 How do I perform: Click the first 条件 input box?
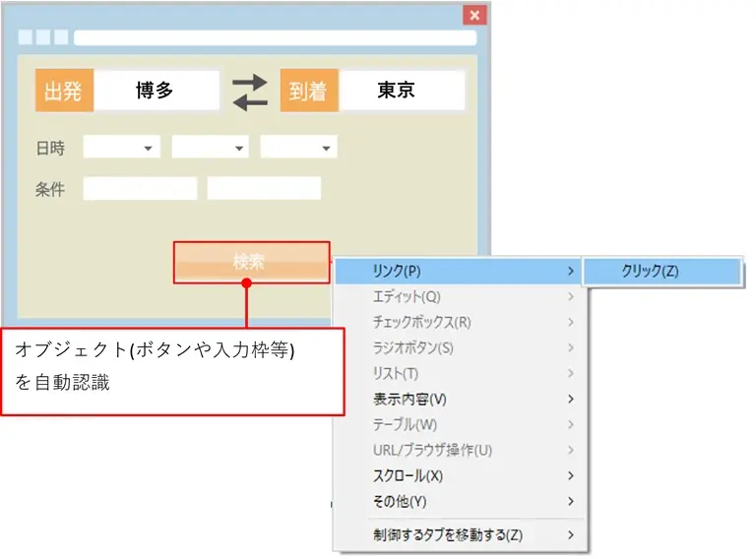(140, 189)
